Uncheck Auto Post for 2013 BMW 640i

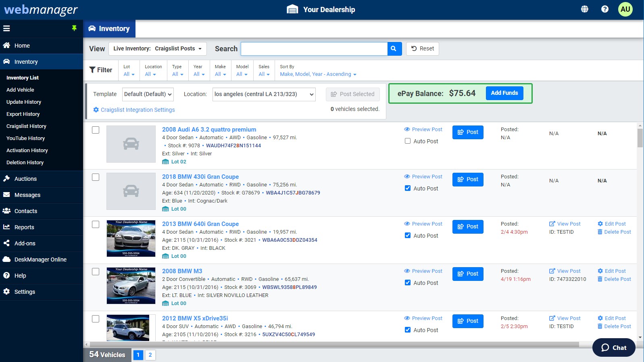(408, 236)
